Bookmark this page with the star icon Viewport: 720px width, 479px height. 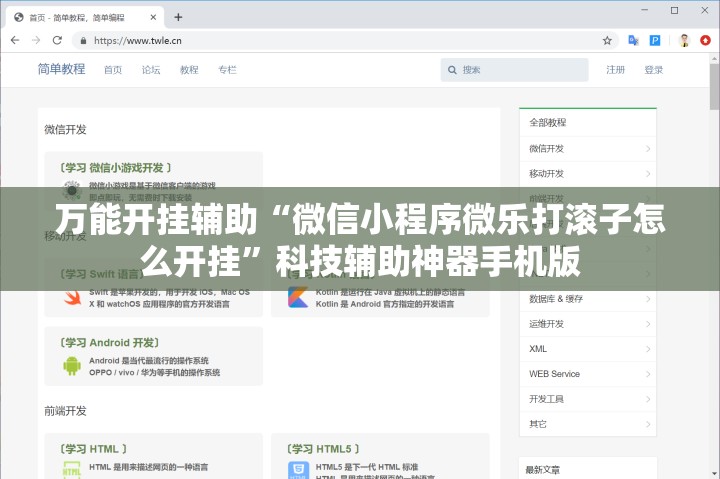coord(607,41)
